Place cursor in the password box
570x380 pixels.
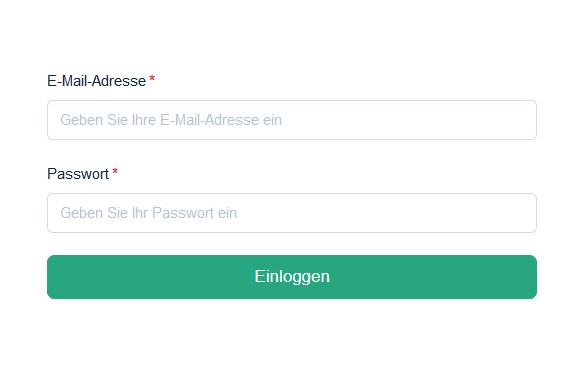pos(292,213)
